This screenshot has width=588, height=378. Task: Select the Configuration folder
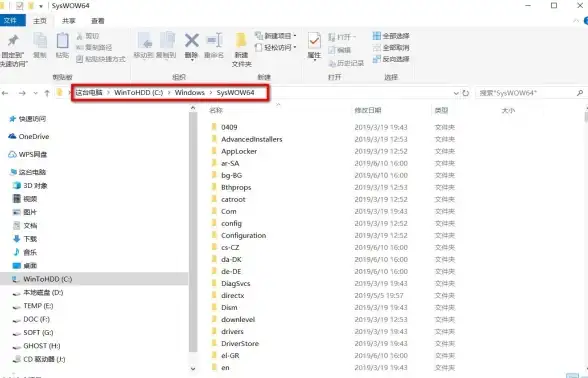238,236
